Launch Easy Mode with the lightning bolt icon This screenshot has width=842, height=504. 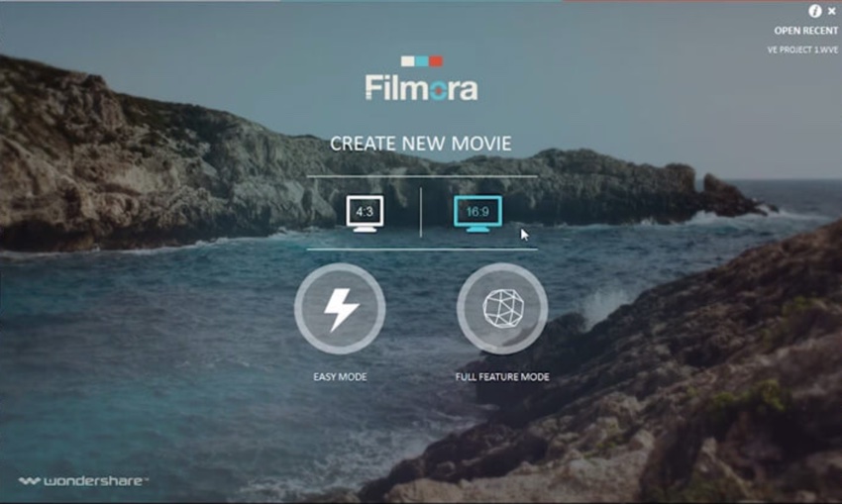click(x=340, y=309)
